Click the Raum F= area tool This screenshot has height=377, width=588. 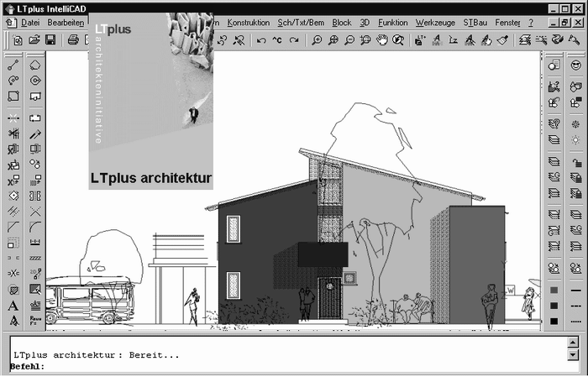(x=35, y=321)
